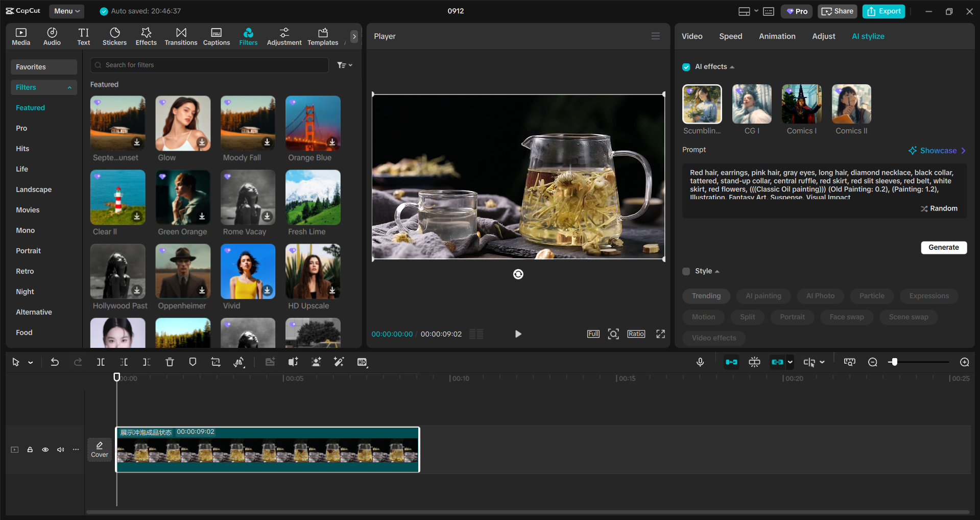Click the undo arrow
Viewport: 980px width, 520px height.
[x=55, y=362]
